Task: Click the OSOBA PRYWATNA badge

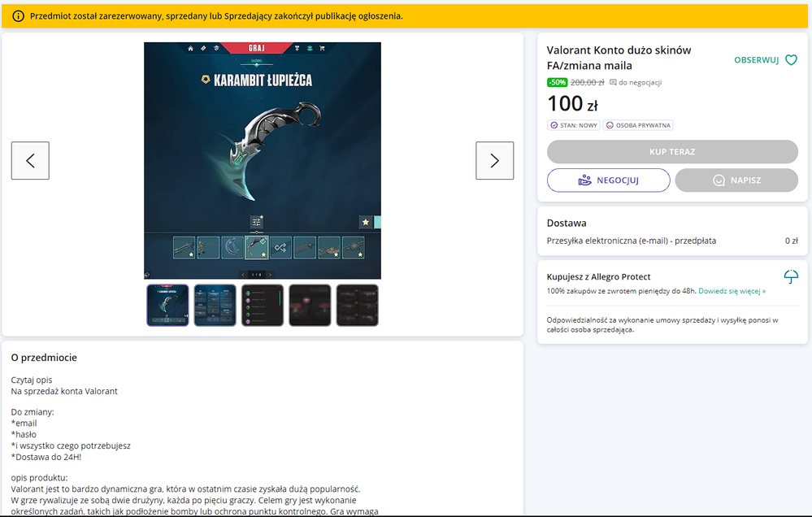Action: 638,125
